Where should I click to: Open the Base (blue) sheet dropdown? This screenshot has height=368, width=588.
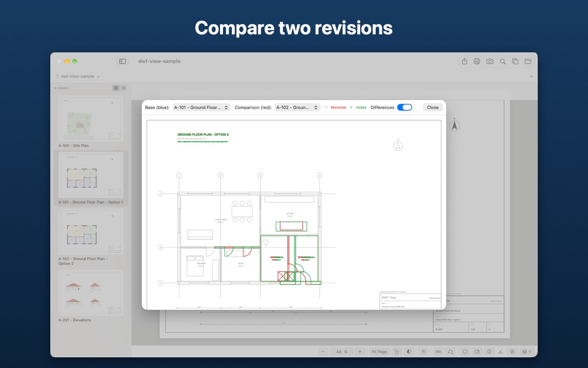pyautogui.click(x=201, y=107)
